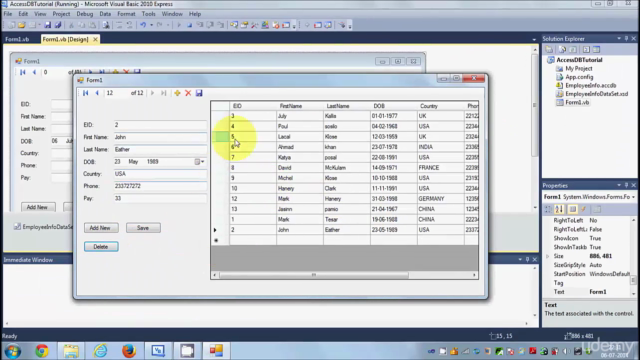Screen dimensions: 640x360
Task: Move to first record in running Form1 navigator
Action: 86,93
